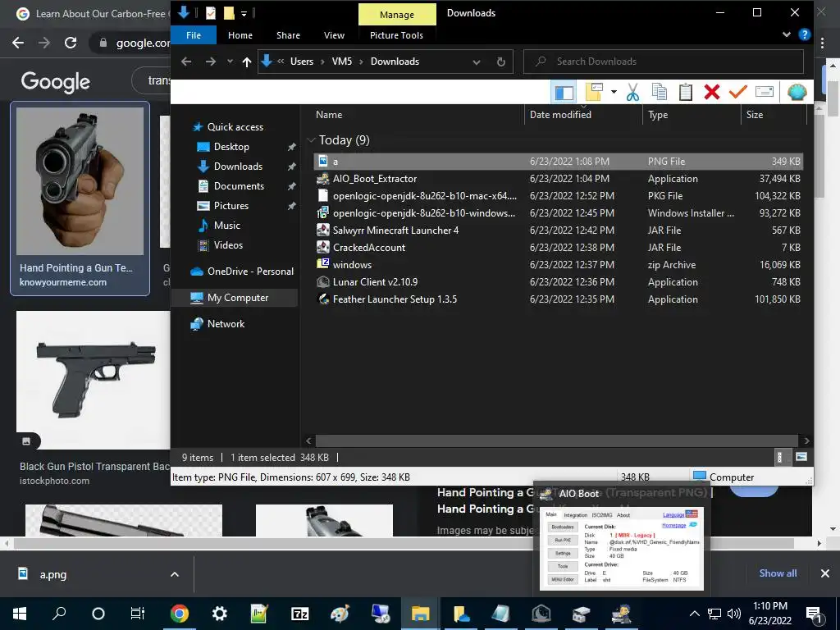840x630 pixels.
Task: Click Show all downloads link
Action: 778,573
